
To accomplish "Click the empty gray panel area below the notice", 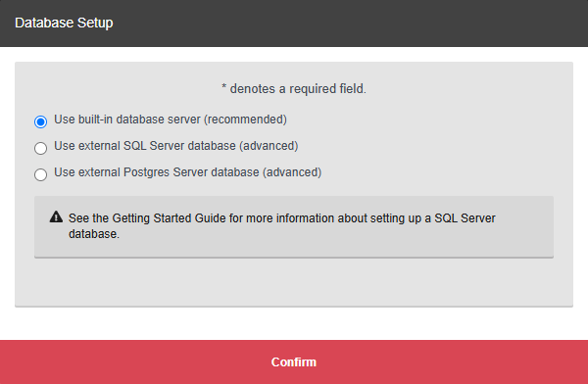I will click(294, 282).
